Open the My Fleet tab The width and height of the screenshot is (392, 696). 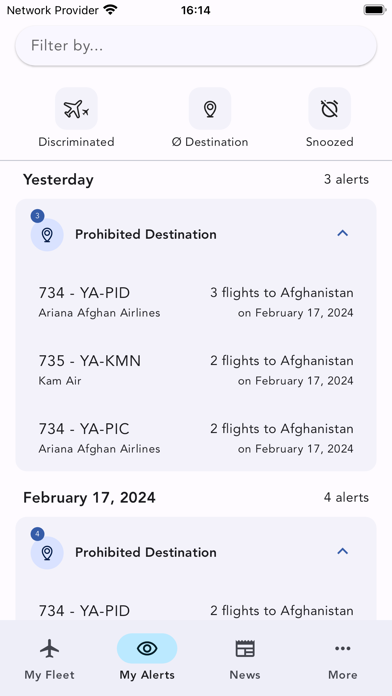(49, 659)
